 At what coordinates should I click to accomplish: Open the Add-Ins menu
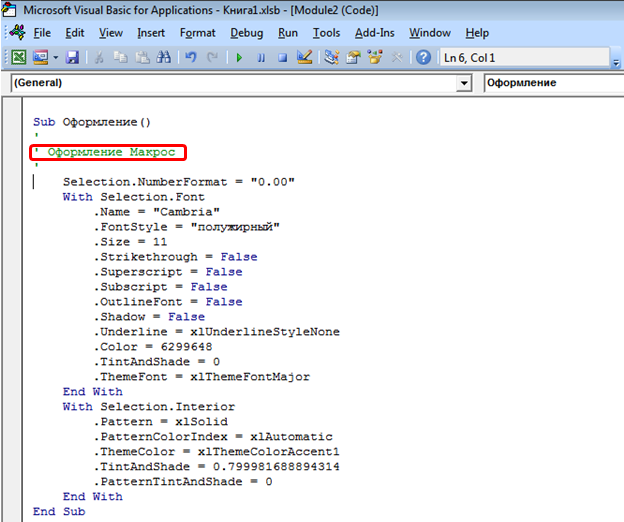[374, 33]
